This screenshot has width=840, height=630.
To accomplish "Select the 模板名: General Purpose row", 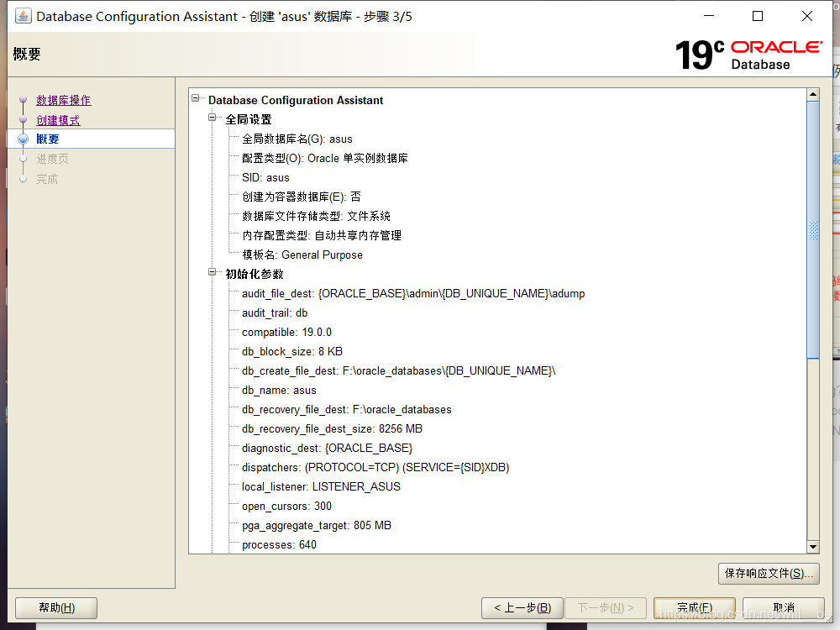I will pos(302,255).
